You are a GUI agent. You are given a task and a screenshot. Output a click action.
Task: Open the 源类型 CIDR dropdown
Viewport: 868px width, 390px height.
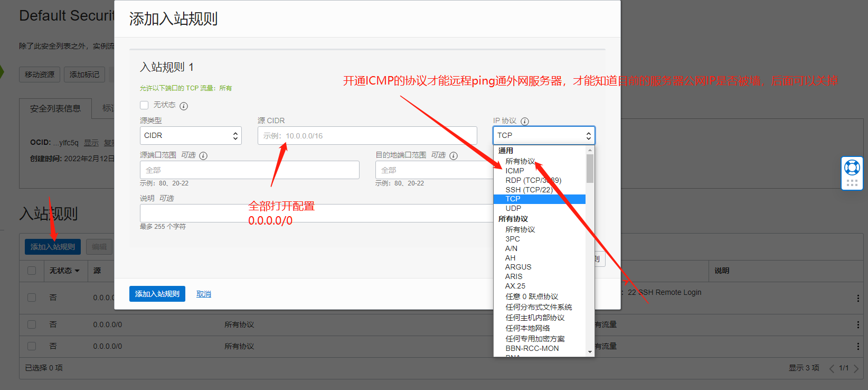[191, 135]
